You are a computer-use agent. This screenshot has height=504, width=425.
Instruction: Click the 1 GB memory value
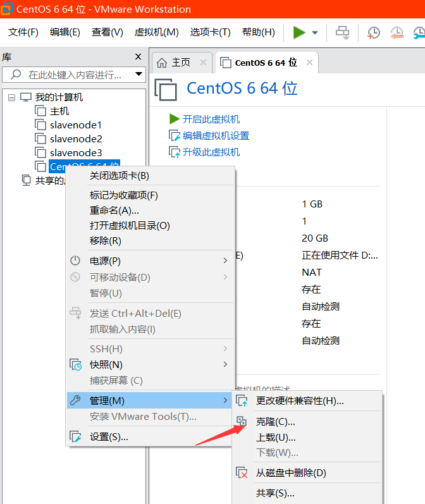point(312,204)
